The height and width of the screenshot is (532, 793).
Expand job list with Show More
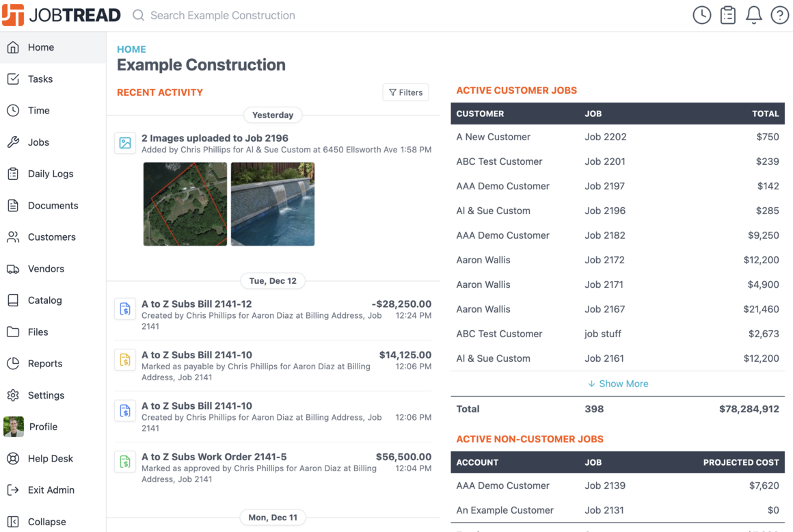pos(618,384)
